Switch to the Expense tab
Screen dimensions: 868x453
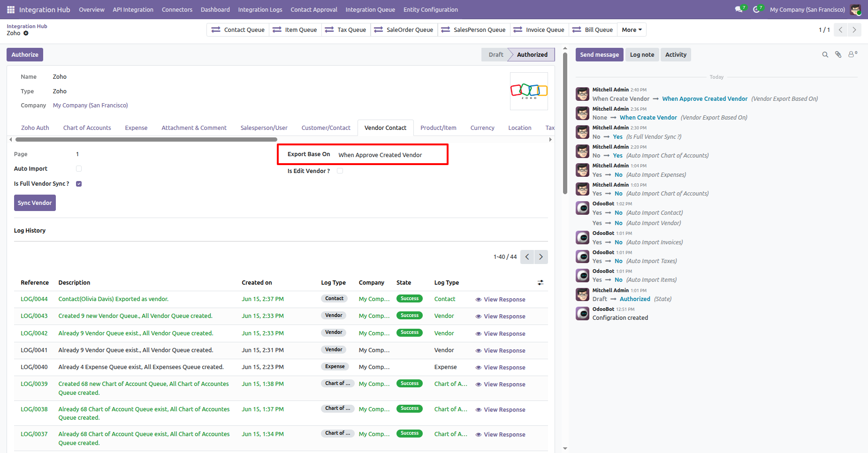coord(136,128)
